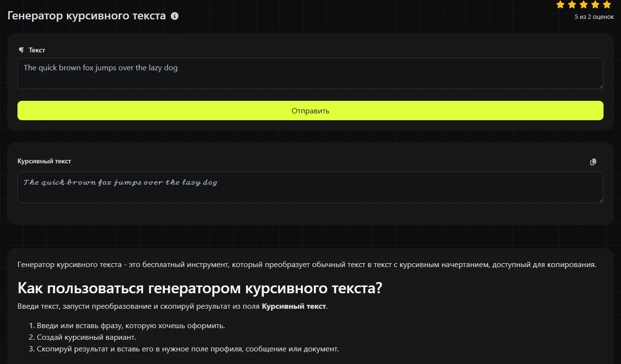Click the heading Генератор курсивного текста
The height and width of the screenshot is (364, 621).
coord(87,16)
